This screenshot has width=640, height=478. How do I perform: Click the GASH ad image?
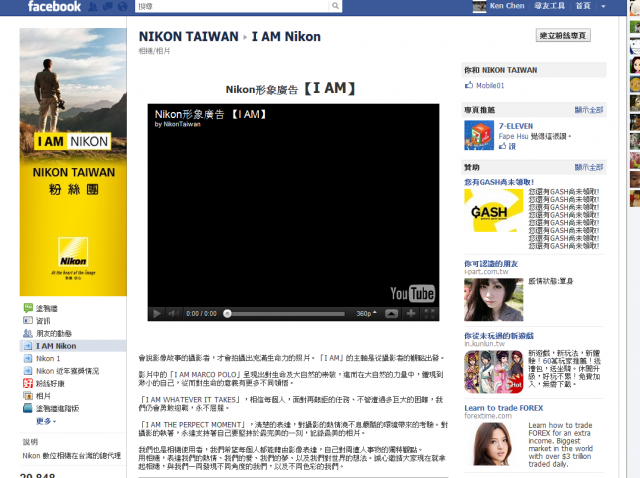[x=493, y=211]
